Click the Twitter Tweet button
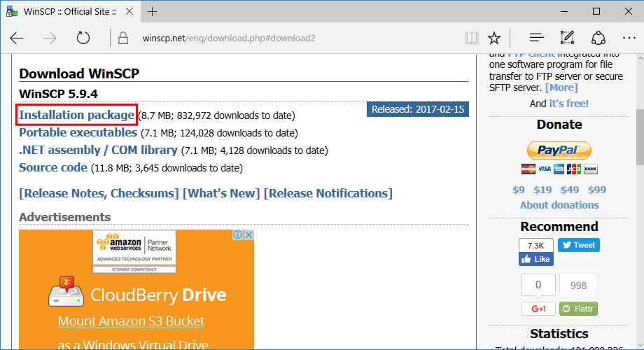The height and width of the screenshot is (350, 644). [x=578, y=245]
